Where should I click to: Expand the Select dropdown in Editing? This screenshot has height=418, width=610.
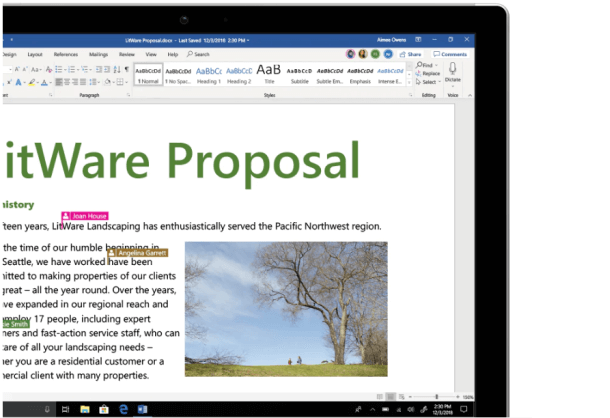(x=429, y=82)
